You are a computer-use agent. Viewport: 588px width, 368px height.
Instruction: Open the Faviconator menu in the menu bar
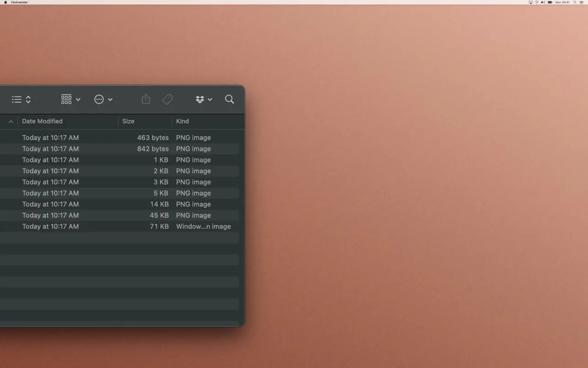(x=18, y=2)
